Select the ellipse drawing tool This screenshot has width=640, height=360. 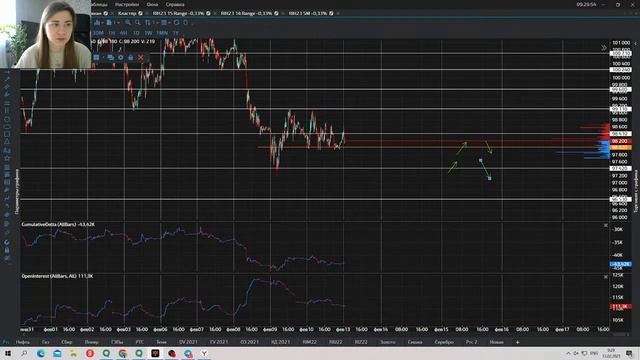click(7, 120)
